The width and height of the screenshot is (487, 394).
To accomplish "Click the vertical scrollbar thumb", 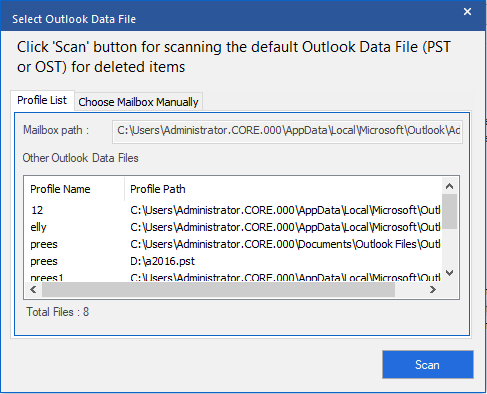I will pyautogui.click(x=449, y=211).
